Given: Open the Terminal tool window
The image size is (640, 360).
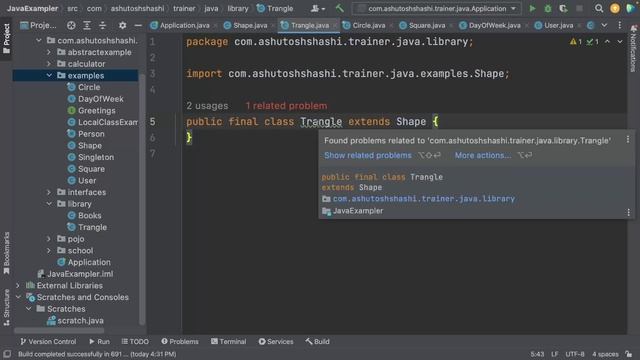Looking at the screenshot, I should [229, 341].
